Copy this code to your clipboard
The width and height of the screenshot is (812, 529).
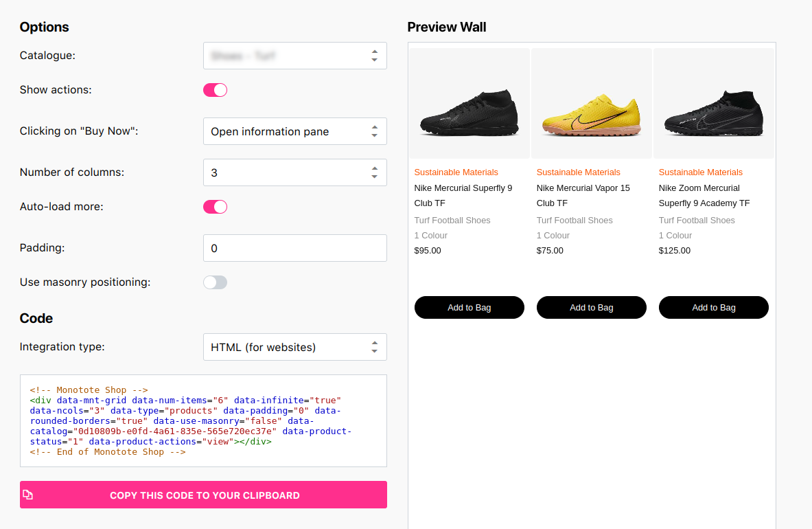click(204, 495)
